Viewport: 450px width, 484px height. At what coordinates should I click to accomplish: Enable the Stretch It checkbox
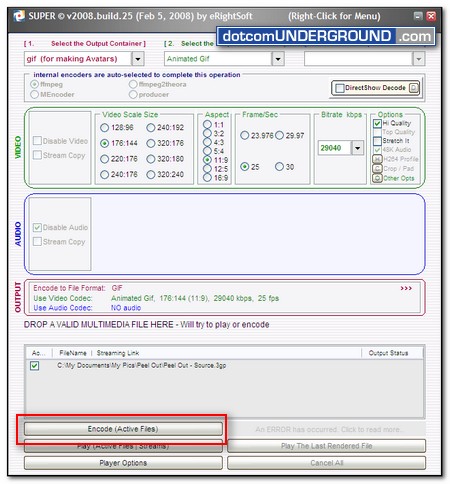[x=377, y=141]
